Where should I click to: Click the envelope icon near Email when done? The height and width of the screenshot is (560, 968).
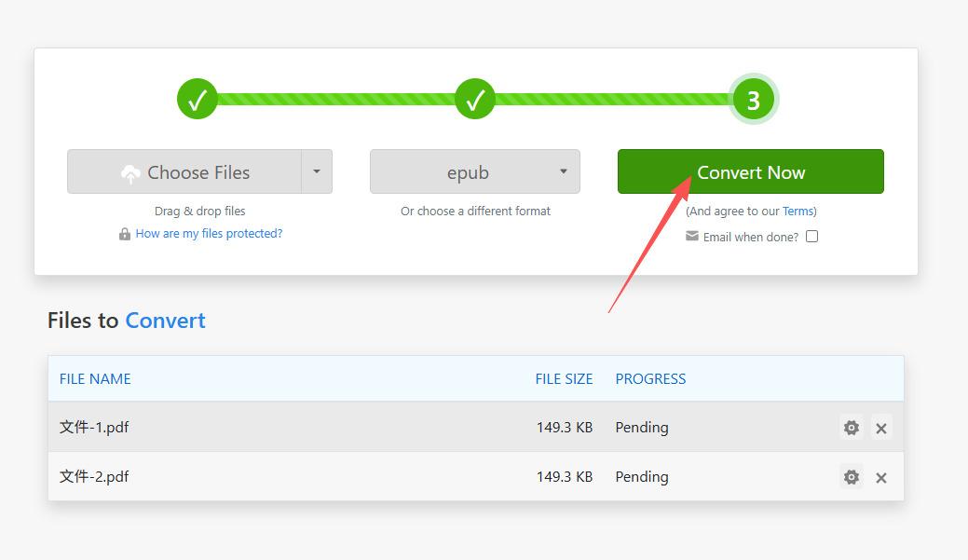click(x=692, y=236)
